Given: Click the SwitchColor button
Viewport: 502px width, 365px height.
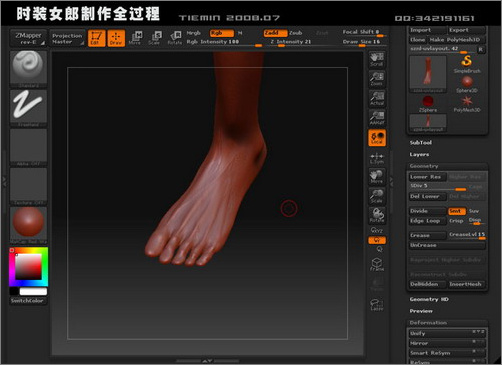Looking at the screenshot, I should tap(28, 300).
